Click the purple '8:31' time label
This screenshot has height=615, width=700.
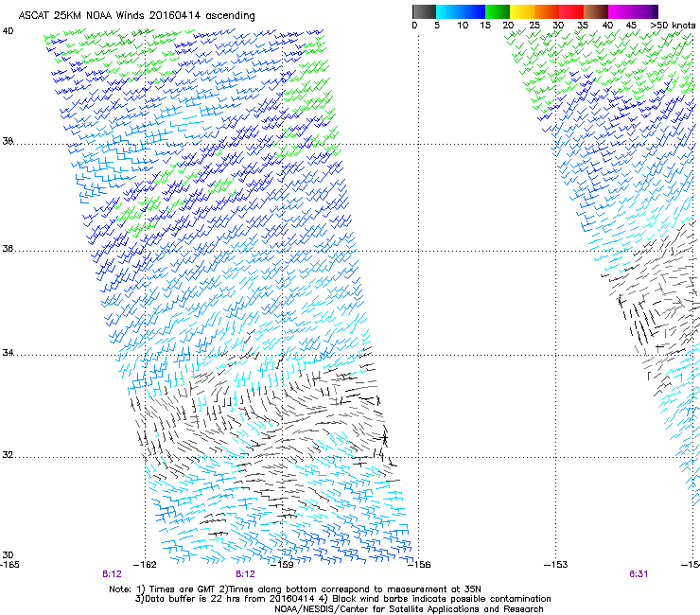[x=639, y=574]
